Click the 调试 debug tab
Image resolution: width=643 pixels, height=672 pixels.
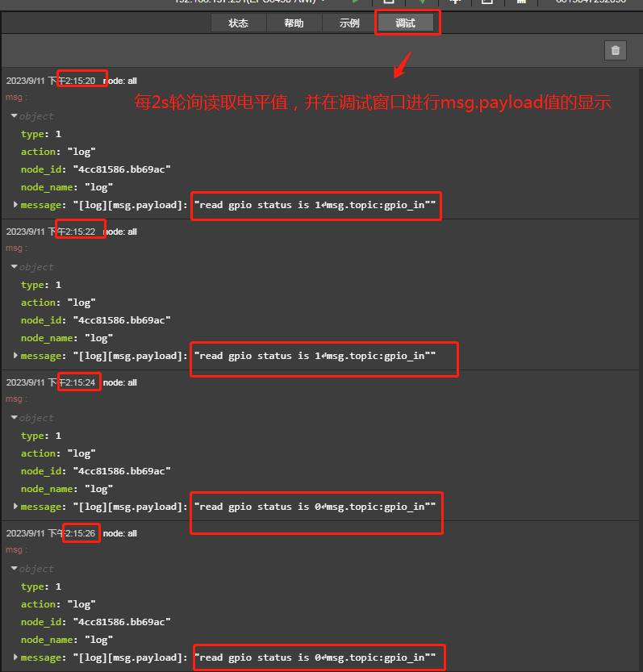[x=405, y=23]
